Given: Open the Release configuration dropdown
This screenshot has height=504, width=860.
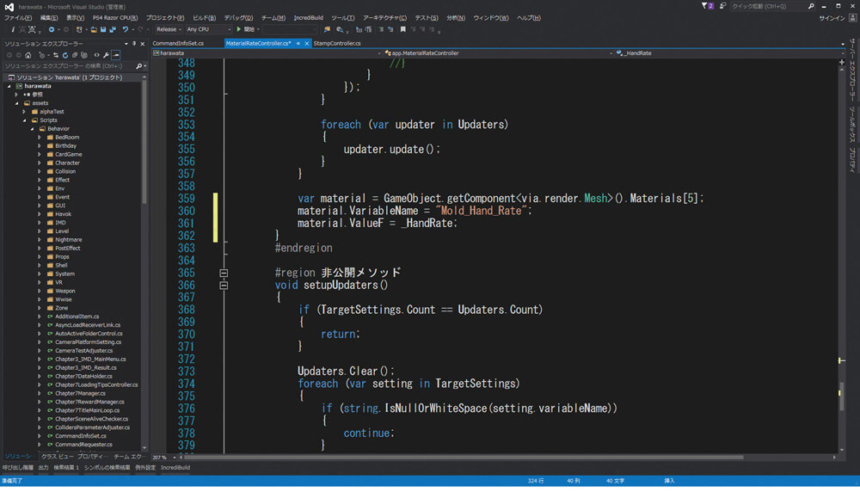Looking at the screenshot, I should pos(169,29).
